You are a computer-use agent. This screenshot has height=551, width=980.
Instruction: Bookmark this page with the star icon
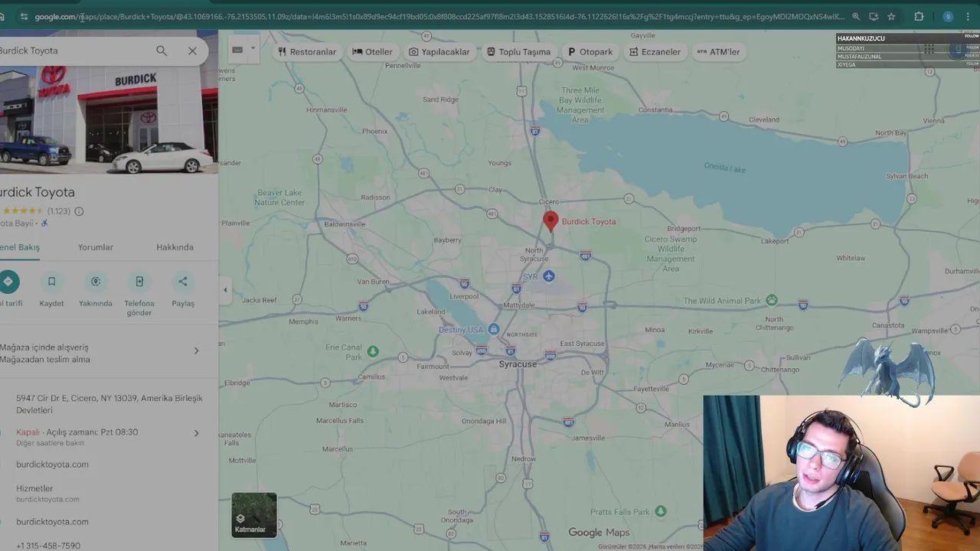(x=891, y=16)
